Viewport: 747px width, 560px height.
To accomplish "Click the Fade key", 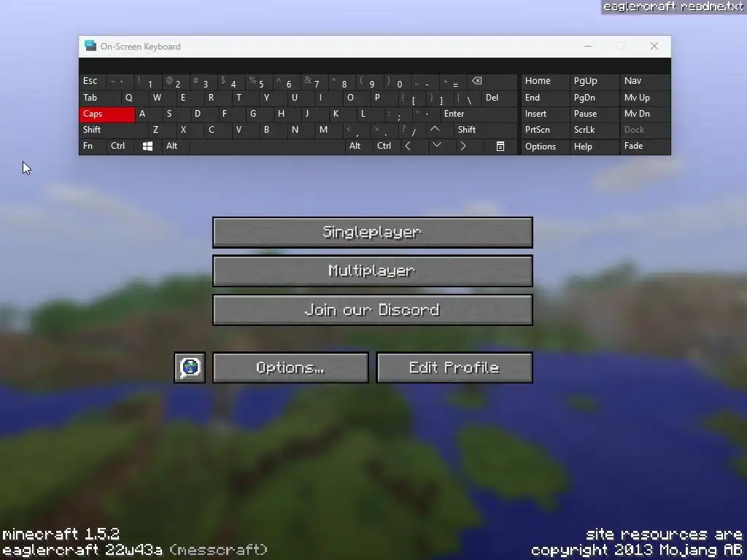I will tap(645, 146).
